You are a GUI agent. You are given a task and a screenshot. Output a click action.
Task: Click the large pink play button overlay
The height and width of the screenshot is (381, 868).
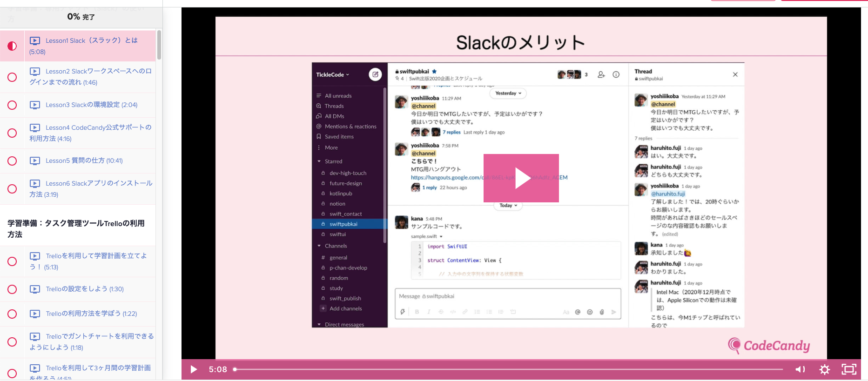click(x=521, y=178)
